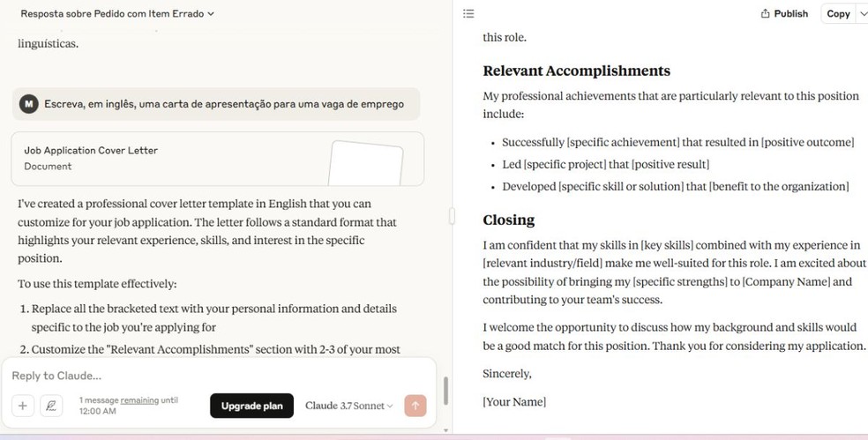868x440 pixels.
Task: Click the user's Portuguese prompt message
Action: tap(224, 104)
